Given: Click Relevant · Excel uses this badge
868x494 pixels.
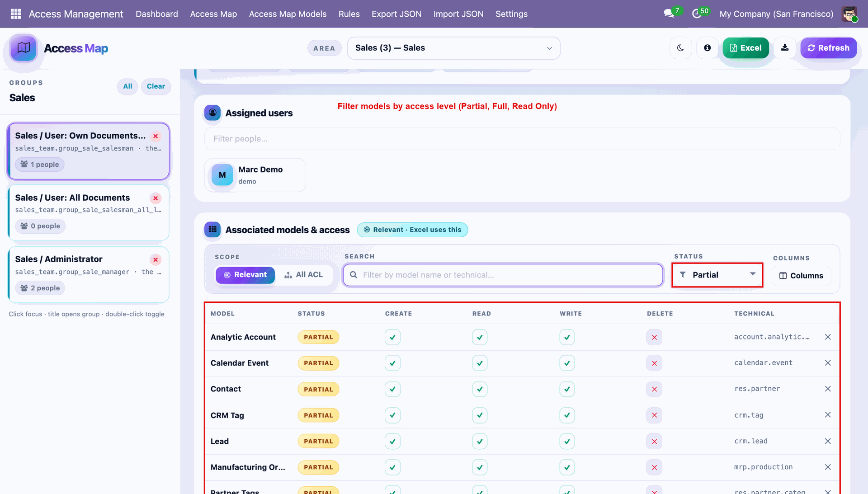Looking at the screenshot, I should pyautogui.click(x=412, y=230).
